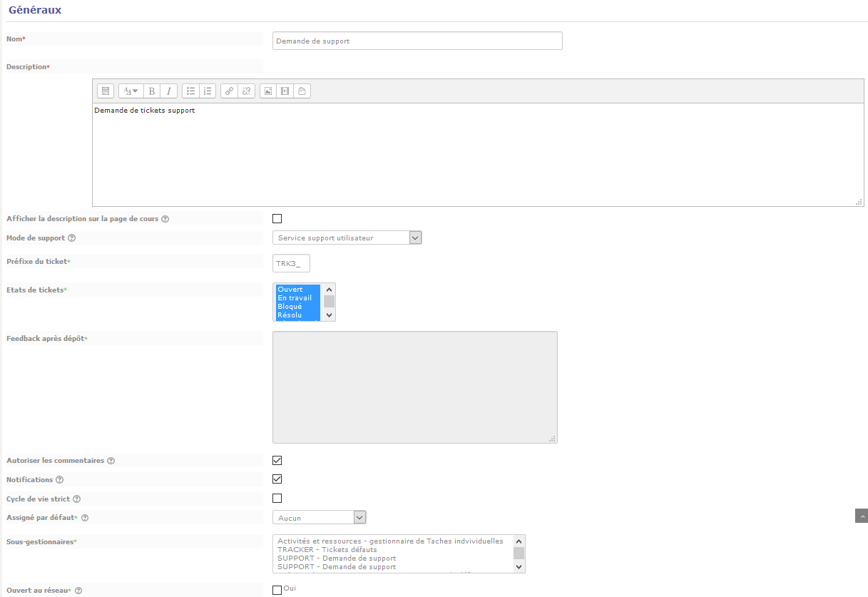Image resolution: width=868 pixels, height=597 pixels.
Task: Click the 'Nom' text input field
Action: click(x=417, y=41)
